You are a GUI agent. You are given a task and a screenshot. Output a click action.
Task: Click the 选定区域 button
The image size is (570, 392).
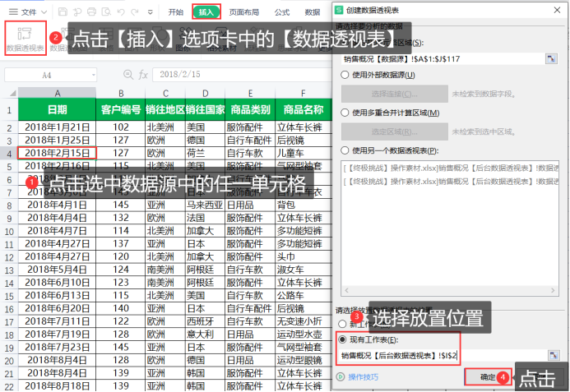(395, 131)
